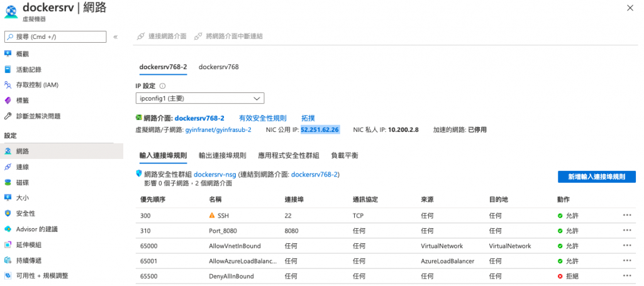
Task: Click the 連線 plug icon
Action: (x=8, y=167)
